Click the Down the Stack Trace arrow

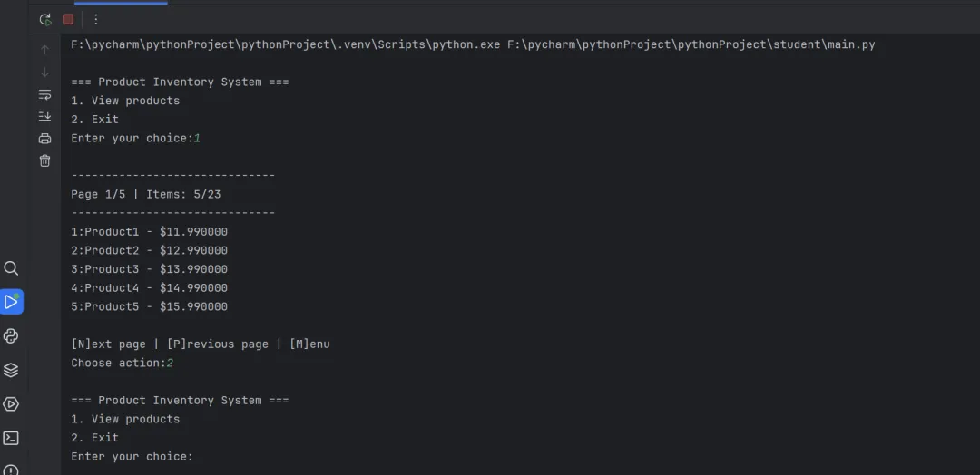point(45,73)
